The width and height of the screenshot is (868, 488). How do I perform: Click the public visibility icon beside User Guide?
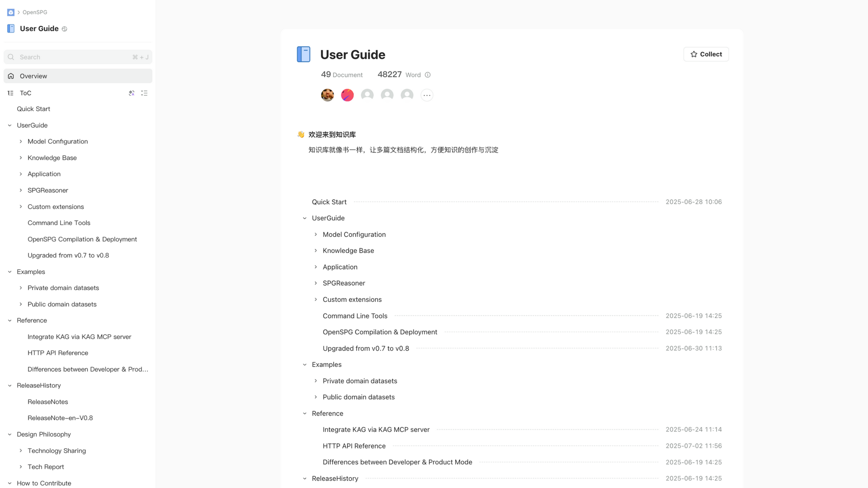click(x=64, y=29)
